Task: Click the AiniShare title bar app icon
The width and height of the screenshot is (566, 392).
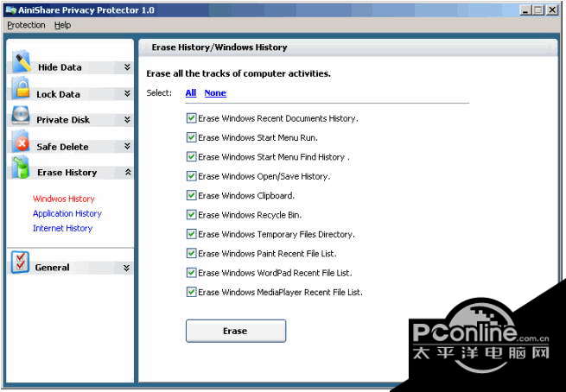Action: click(11, 10)
